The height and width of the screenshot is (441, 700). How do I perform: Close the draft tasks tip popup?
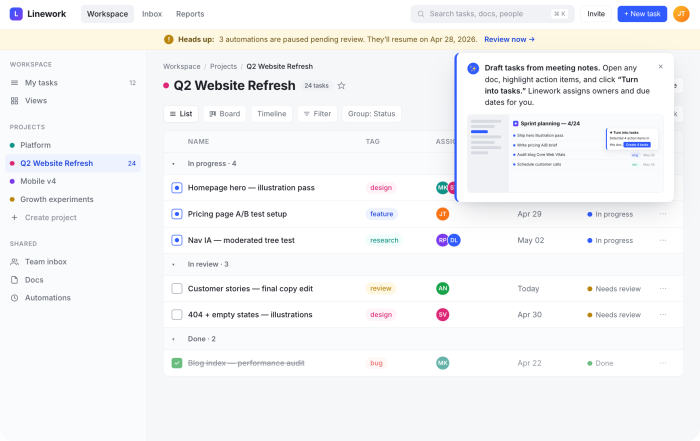[660, 67]
